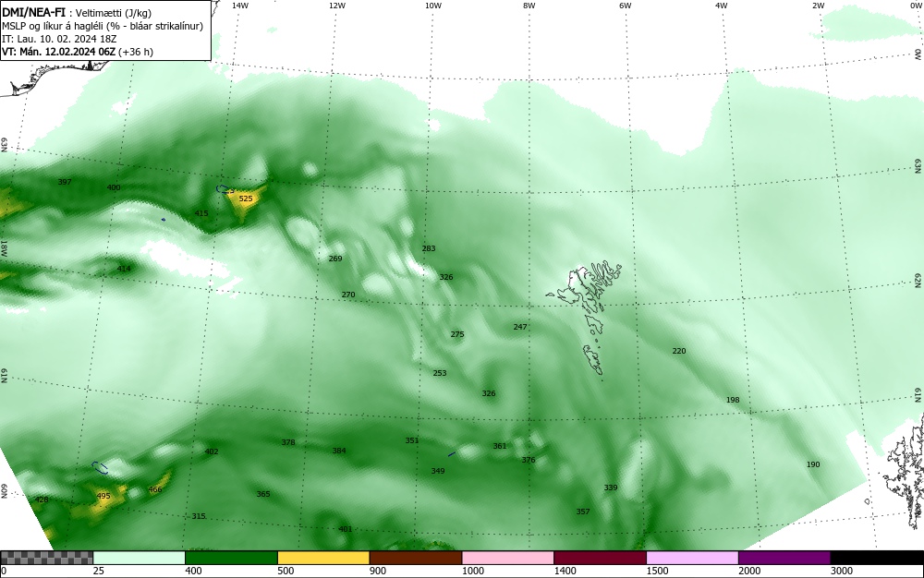Click the 14W longitude label
This screenshot has width=924, height=578.
coord(240,6)
